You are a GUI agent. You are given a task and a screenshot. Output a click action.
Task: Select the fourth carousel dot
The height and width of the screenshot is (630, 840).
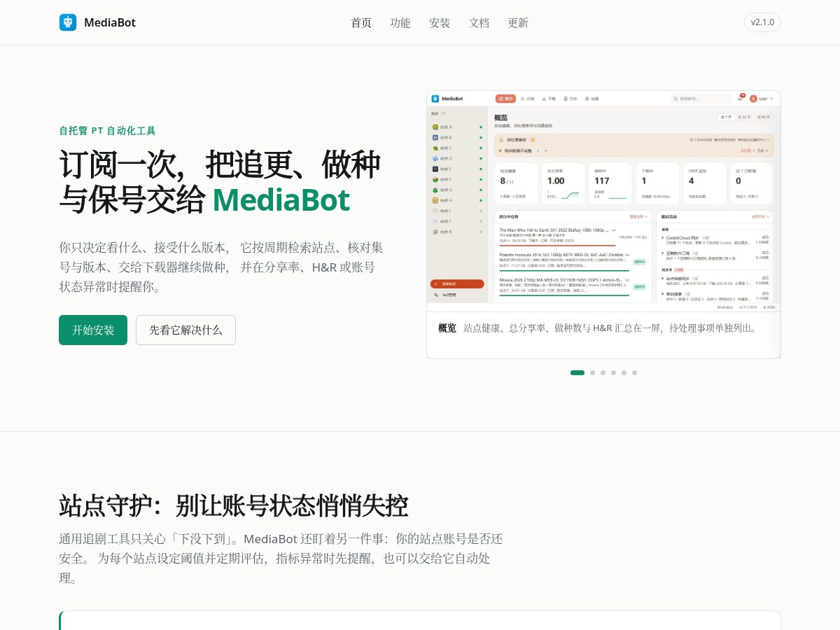pos(613,372)
